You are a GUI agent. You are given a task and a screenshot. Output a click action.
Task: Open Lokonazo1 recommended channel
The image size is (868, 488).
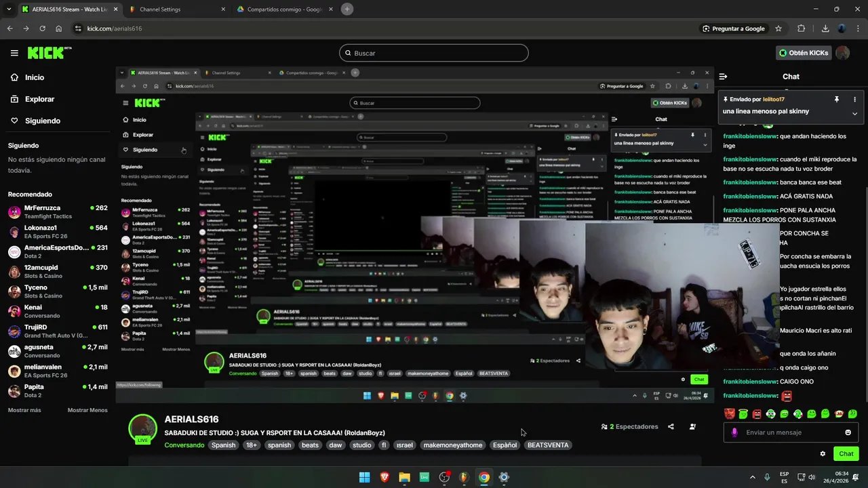click(x=58, y=232)
